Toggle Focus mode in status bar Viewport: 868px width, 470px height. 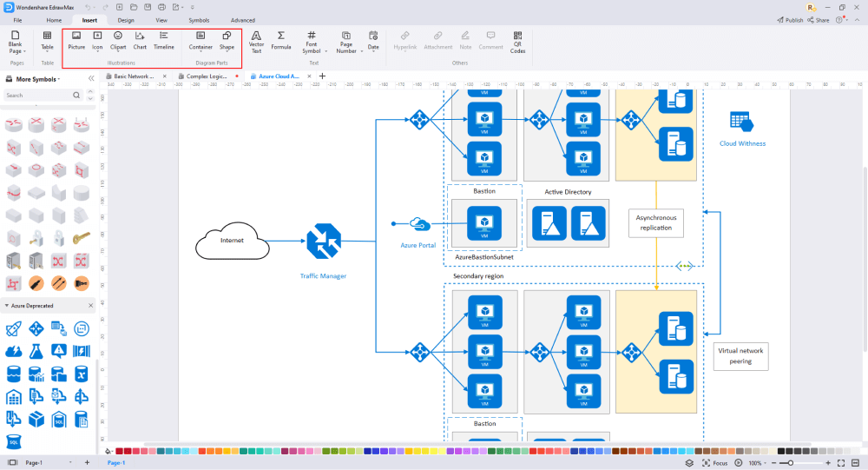(x=714, y=463)
